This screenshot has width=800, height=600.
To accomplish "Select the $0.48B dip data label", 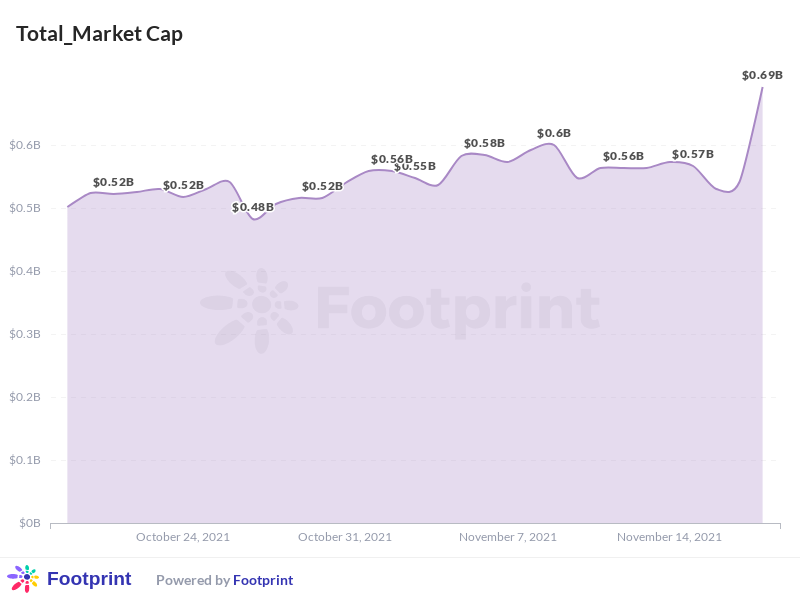I will pos(253,207).
